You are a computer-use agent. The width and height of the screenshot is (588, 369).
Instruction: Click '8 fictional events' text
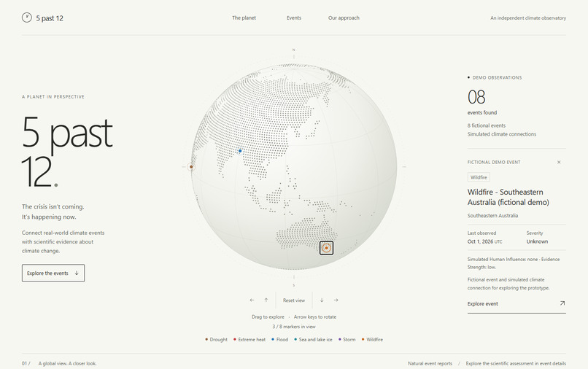[487, 125]
